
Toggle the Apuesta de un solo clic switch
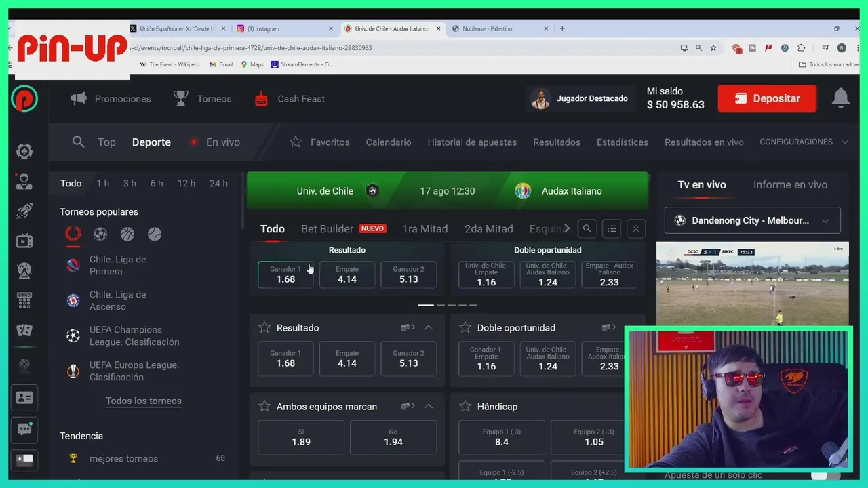point(825,475)
